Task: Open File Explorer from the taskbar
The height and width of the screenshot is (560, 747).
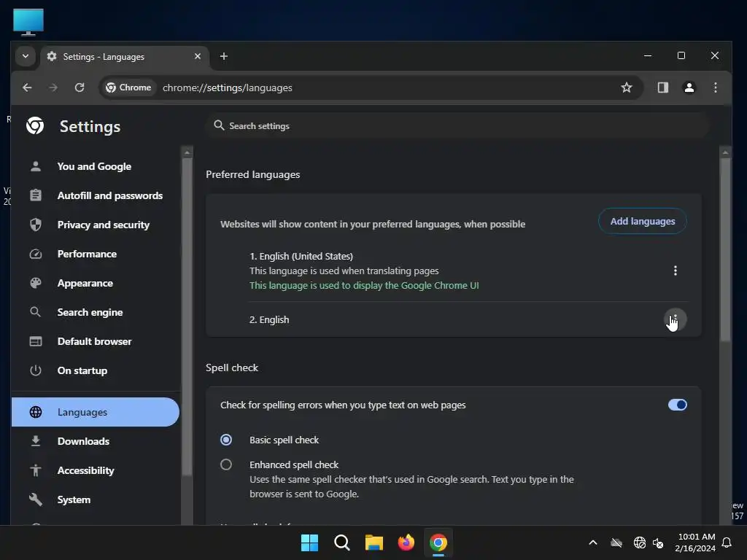Action: pyautogui.click(x=374, y=542)
